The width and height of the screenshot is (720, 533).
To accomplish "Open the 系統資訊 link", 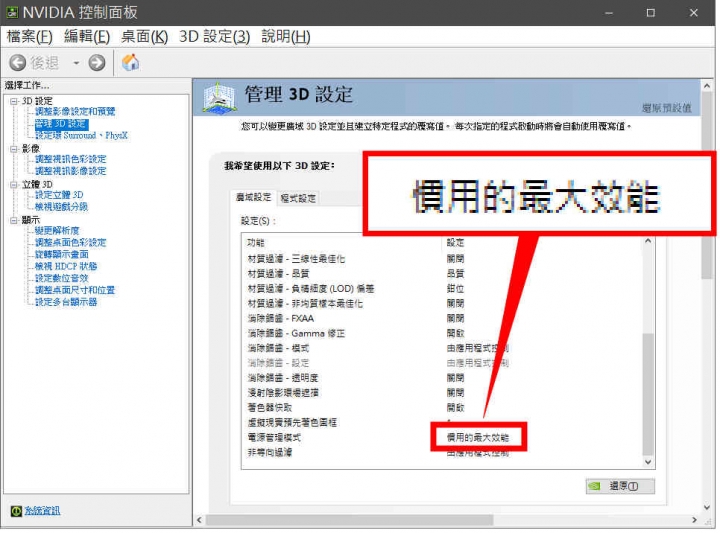I will (42, 511).
